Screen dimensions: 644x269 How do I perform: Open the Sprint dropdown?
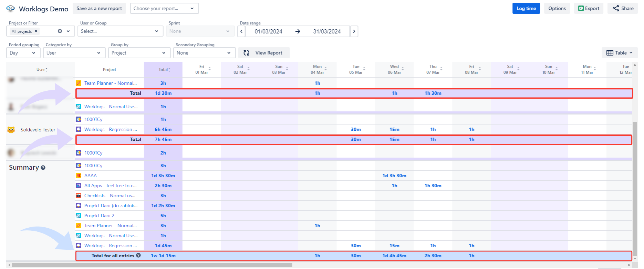pyautogui.click(x=200, y=31)
